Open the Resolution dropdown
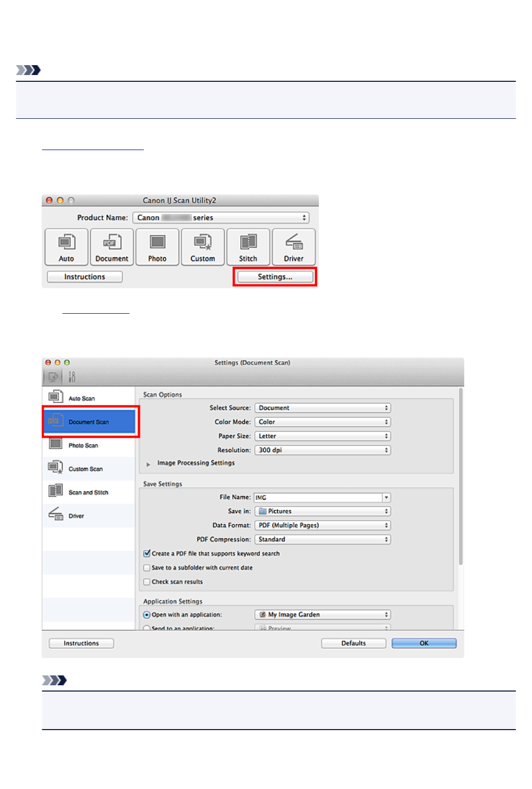This screenshot has width=532, height=789. [x=323, y=450]
